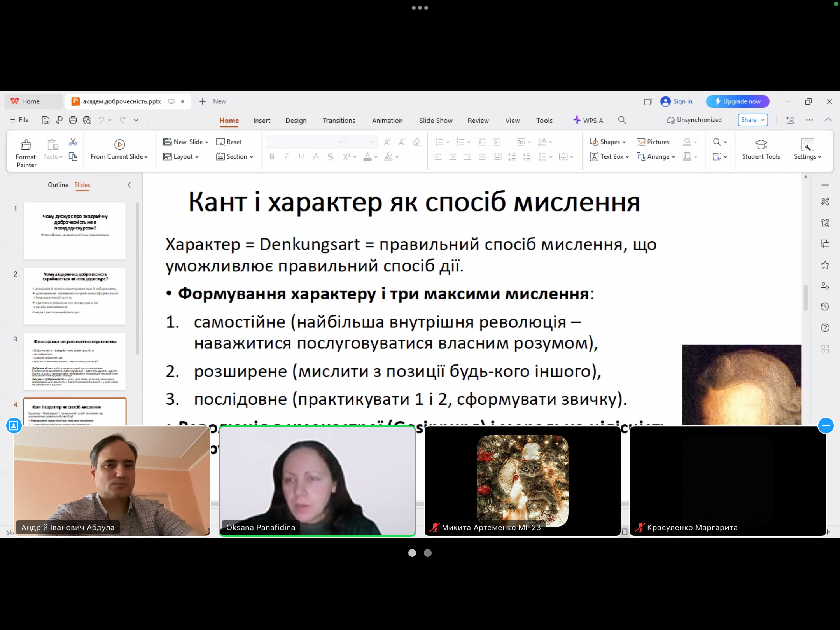
Task: Toggle italic formatting
Action: tap(286, 157)
